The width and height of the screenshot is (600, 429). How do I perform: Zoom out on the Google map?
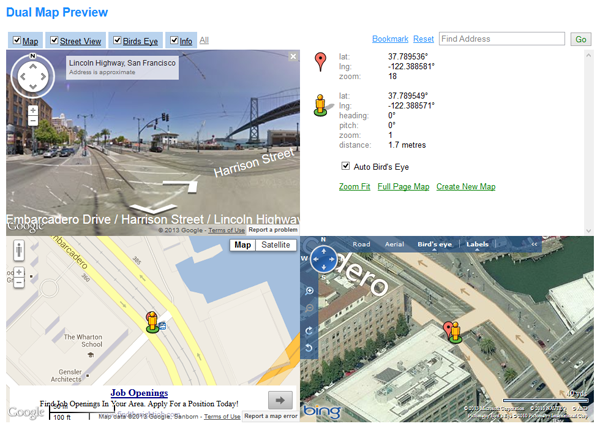19,282
